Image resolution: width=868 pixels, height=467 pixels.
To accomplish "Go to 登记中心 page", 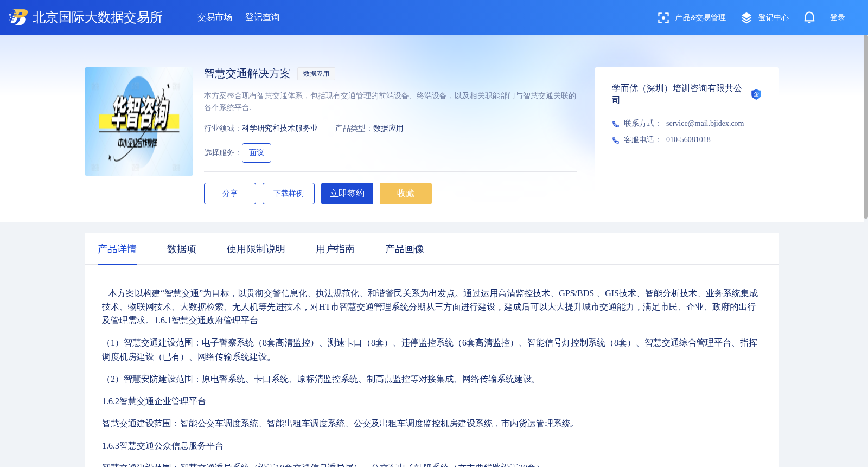I will (774, 18).
